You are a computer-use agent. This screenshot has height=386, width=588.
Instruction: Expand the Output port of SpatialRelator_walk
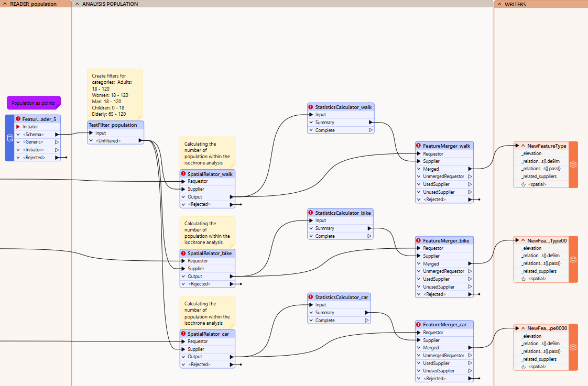point(183,197)
